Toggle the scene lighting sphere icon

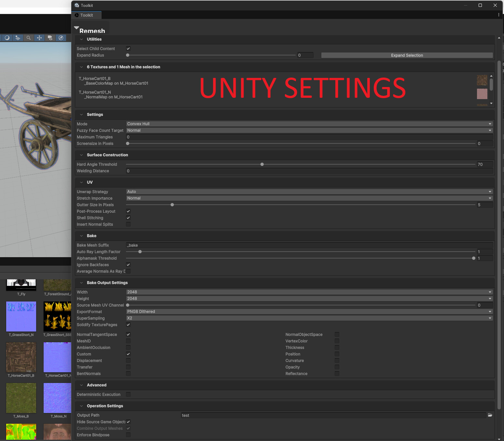(7, 38)
